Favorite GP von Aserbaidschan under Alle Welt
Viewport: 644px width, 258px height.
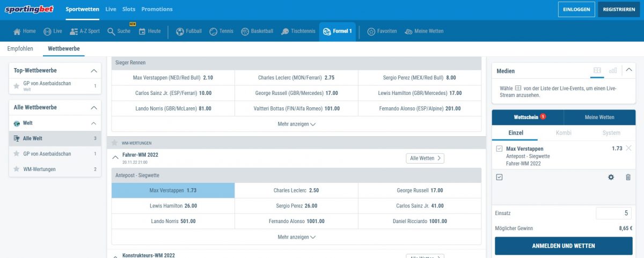17,154
